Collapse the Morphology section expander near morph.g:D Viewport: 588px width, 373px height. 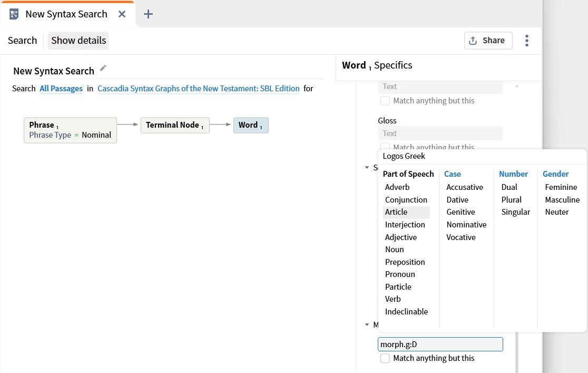[x=367, y=324]
